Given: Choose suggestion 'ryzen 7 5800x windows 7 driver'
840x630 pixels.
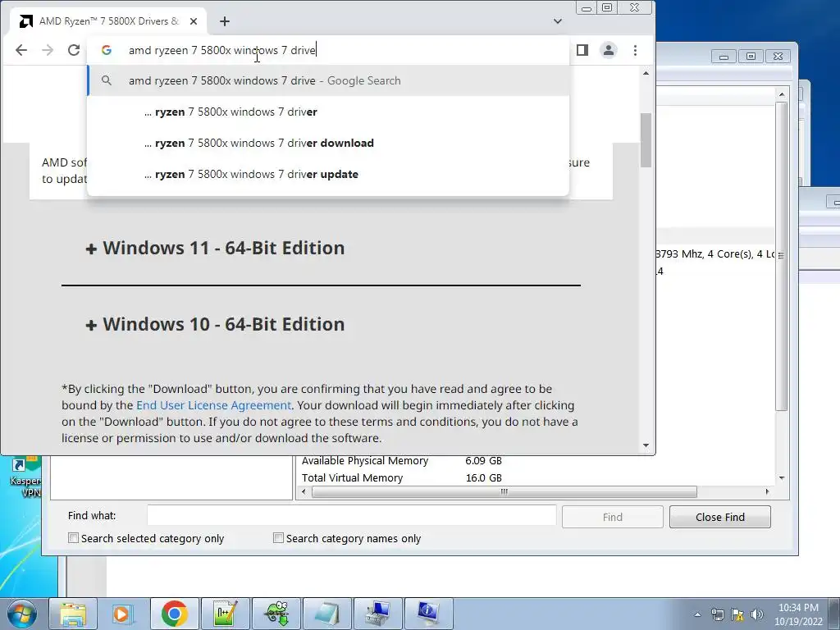Looking at the screenshot, I should [x=328, y=112].
